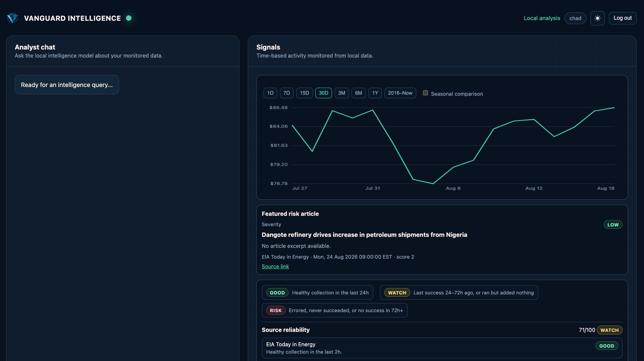Click the EIA Today in Energy date metadata line
The width and height of the screenshot is (644, 361).
(338, 257)
